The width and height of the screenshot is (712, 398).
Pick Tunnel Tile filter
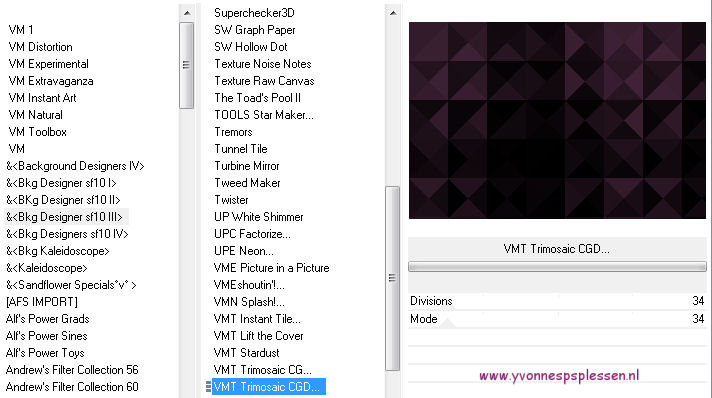tap(241, 149)
